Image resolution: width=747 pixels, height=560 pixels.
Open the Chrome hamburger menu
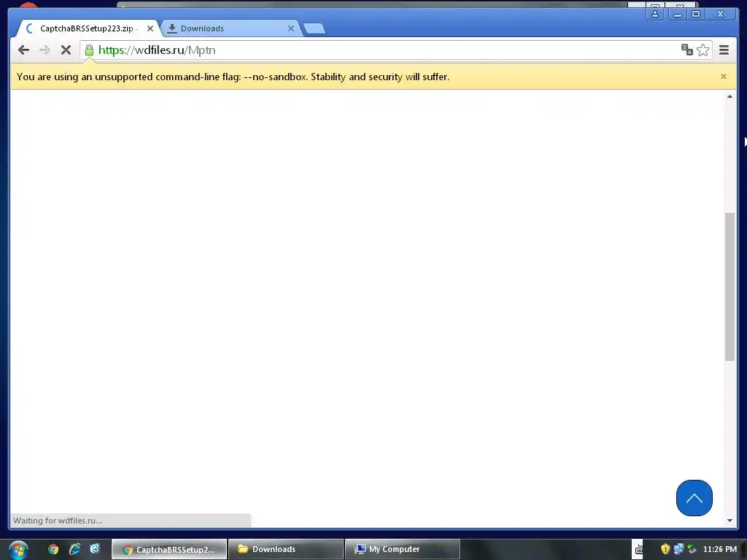tap(724, 50)
